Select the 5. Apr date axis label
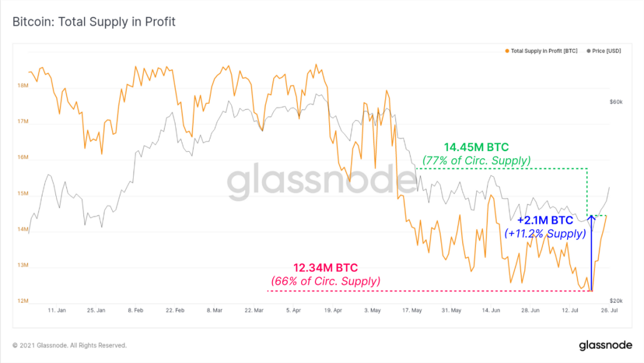The height and width of the screenshot is (363, 644). (293, 310)
